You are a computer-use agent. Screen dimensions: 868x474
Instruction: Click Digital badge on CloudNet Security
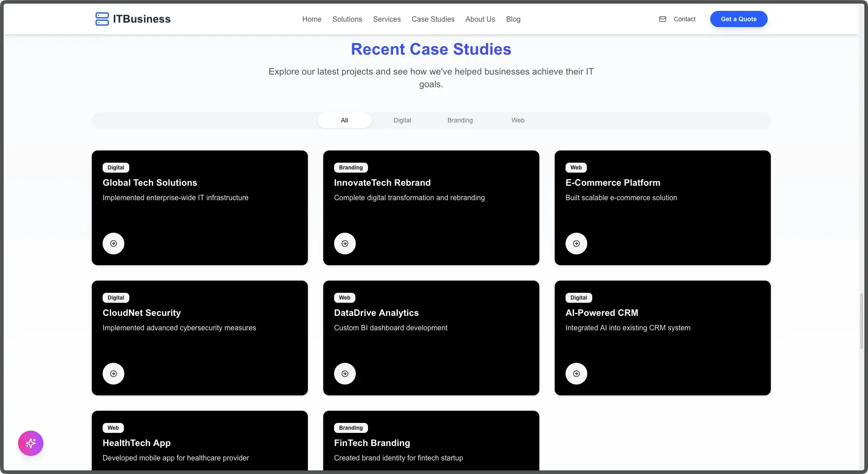pos(116,298)
